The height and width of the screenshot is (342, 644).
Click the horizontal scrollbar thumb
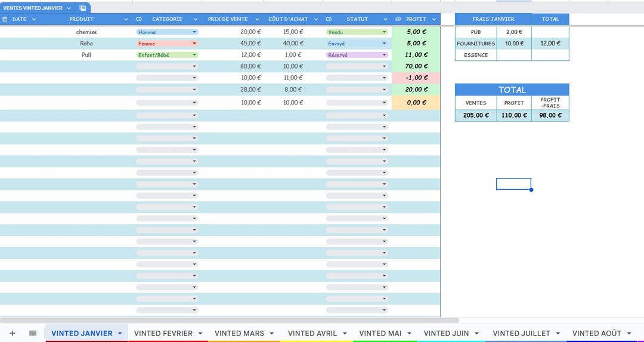pos(229,320)
